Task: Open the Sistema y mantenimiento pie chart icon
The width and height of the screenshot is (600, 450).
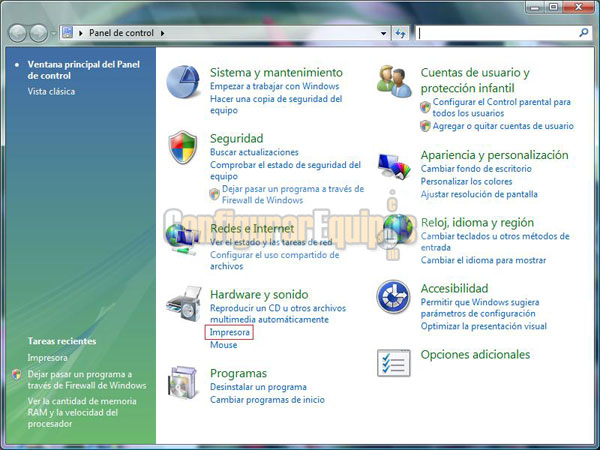Action: [183, 82]
